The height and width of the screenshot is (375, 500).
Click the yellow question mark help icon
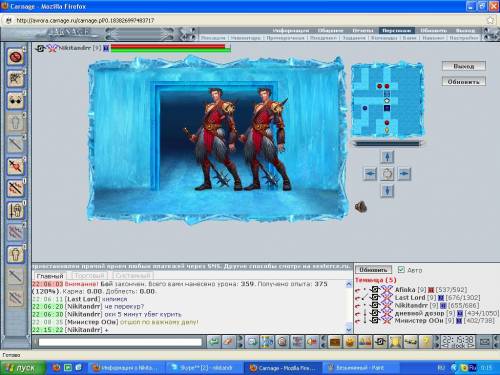tap(426, 342)
